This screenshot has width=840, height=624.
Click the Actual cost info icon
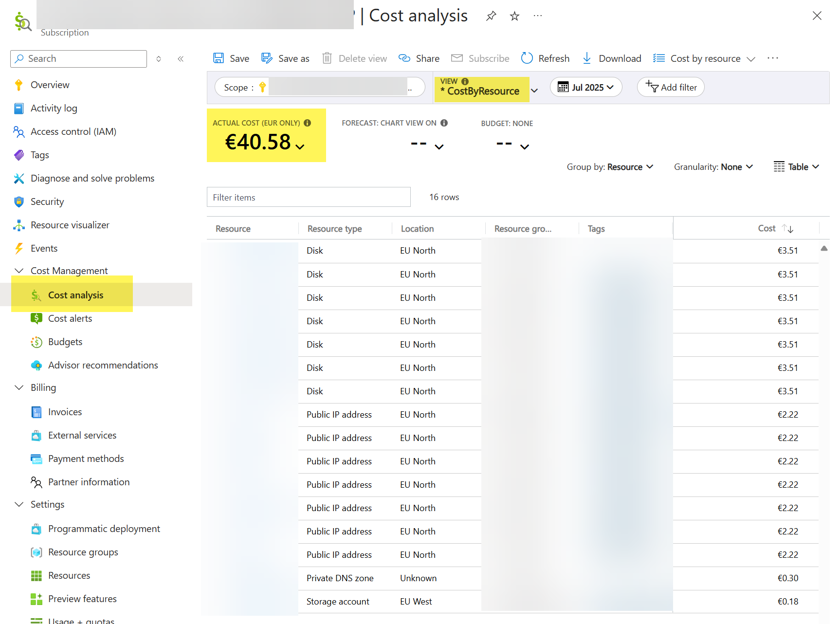click(x=307, y=123)
